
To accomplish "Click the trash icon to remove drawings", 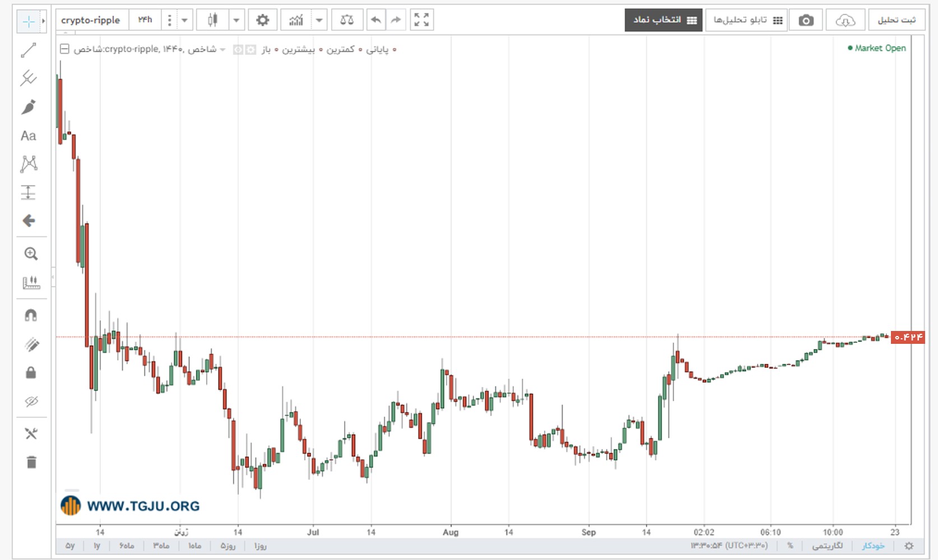I will tap(31, 462).
